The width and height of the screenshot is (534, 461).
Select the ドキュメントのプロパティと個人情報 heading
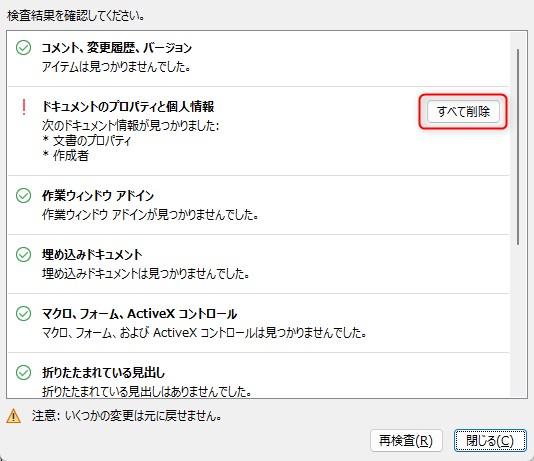pyautogui.click(x=128, y=107)
